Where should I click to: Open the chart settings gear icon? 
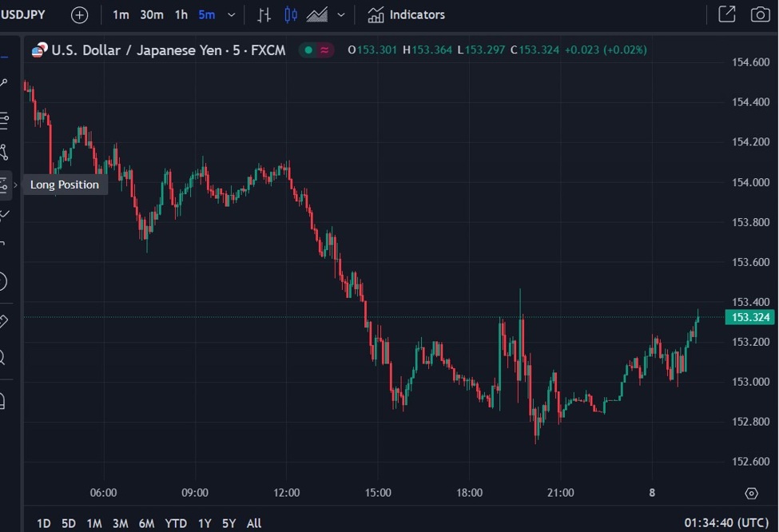749,494
